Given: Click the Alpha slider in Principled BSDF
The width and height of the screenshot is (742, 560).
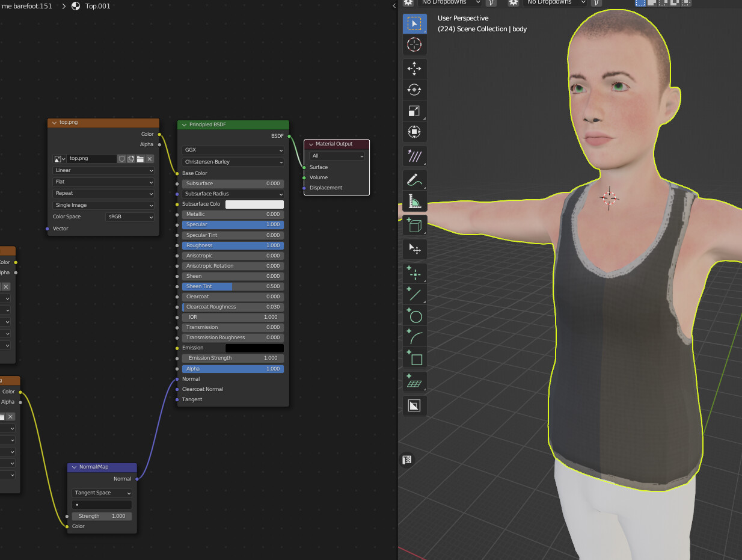Looking at the screenshot, I should [x=233, y=369].
